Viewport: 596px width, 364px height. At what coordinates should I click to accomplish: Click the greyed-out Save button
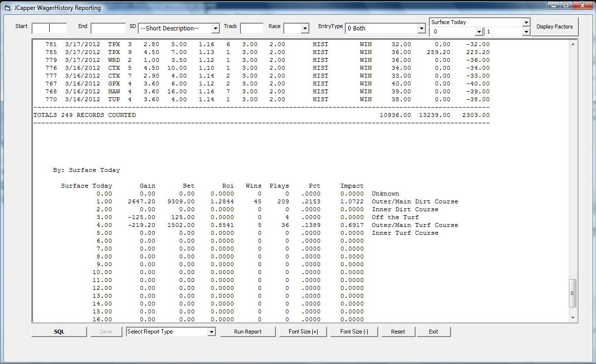pyautogui.click(x=106, y=332)
